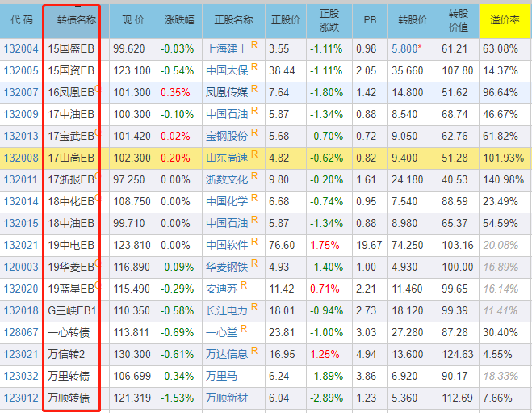Sort by the 现价 column header
This screenshot has width=532, height=413.
coord(133,20)
